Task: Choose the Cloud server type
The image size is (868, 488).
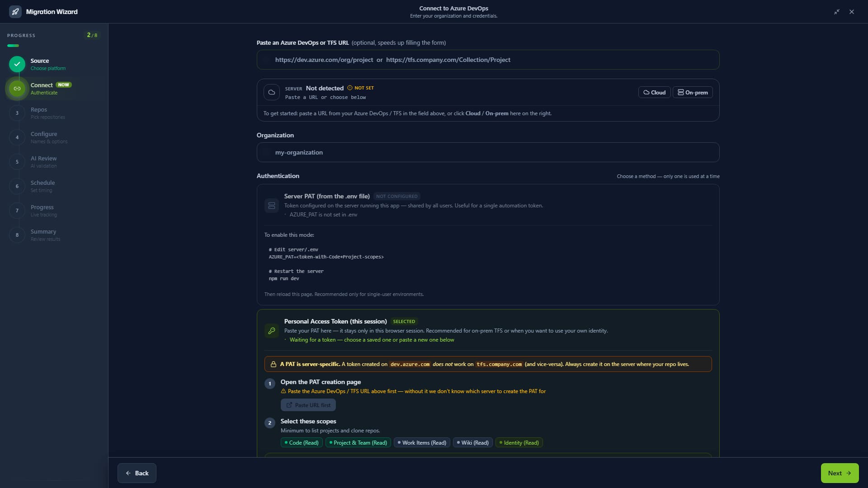Action: pos(654,92)
